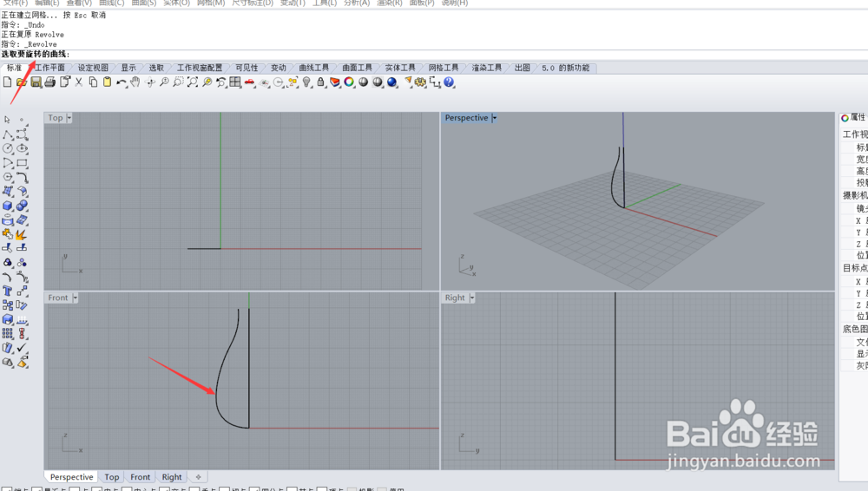Click the Explode icon

[x=23, y=234]
